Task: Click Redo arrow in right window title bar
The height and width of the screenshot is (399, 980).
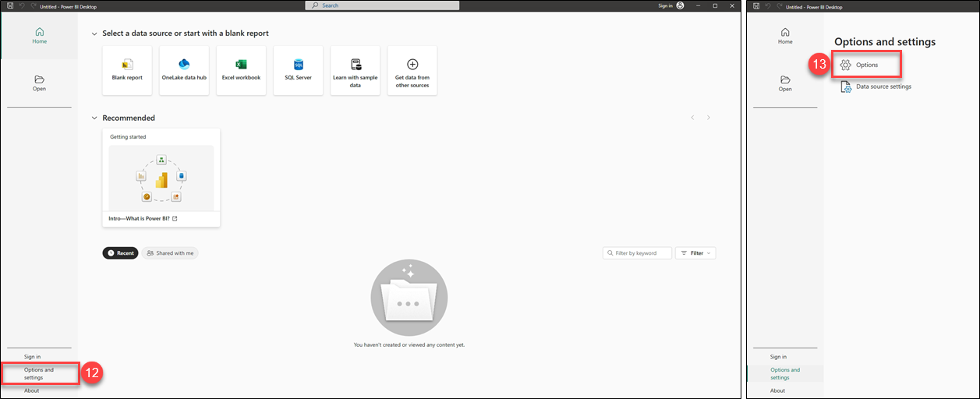Action: pos(779,5)
